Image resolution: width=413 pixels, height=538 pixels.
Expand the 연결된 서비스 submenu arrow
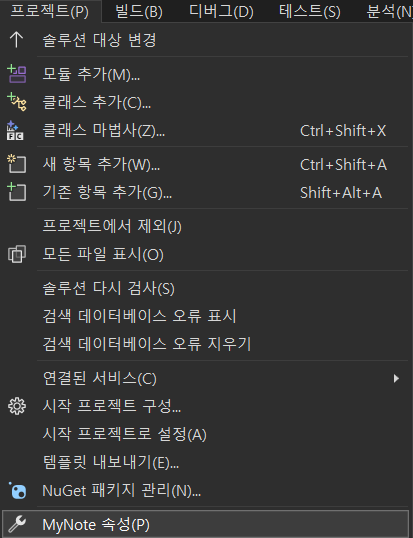[x=396, y=378]
